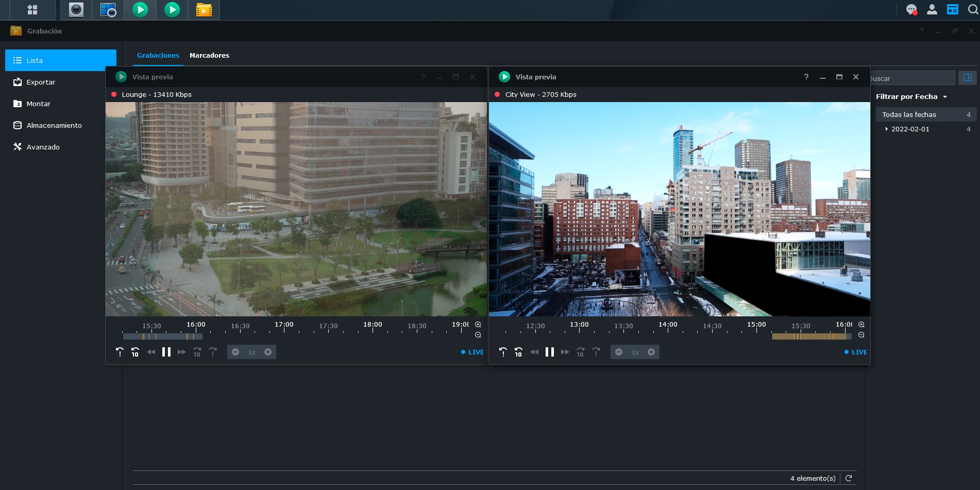
Task: Increase the City View playback speed
Action: tap(651, 352)
